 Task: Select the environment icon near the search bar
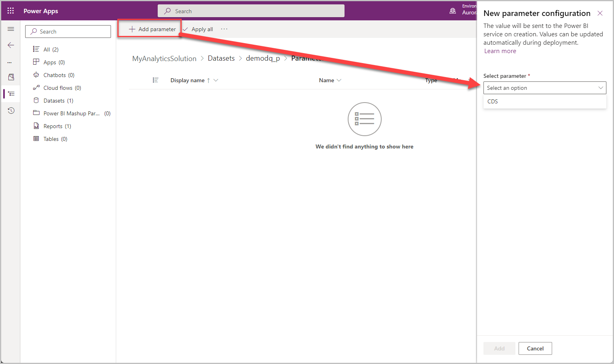(453, 11)
